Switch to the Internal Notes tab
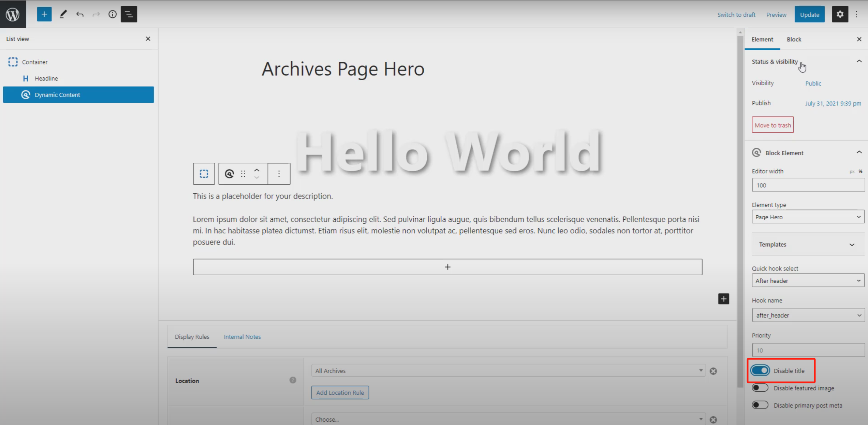Screen dimensions: 868x425 click(x=242, y=337)
